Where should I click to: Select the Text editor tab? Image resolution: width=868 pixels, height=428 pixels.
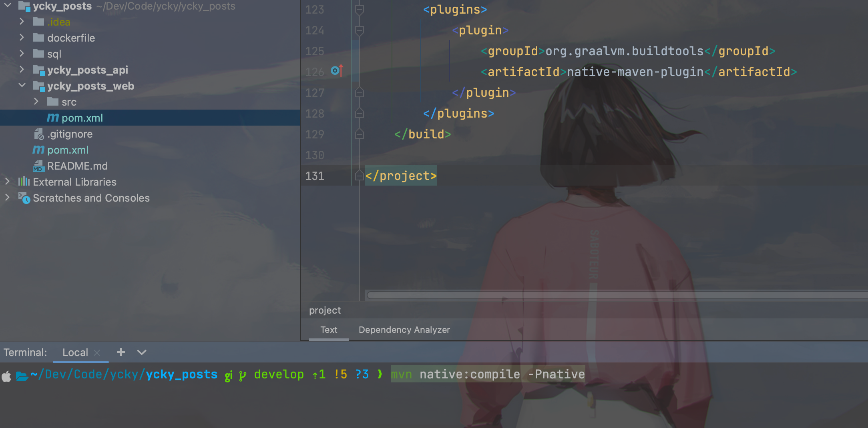click(x=329, y=330)
